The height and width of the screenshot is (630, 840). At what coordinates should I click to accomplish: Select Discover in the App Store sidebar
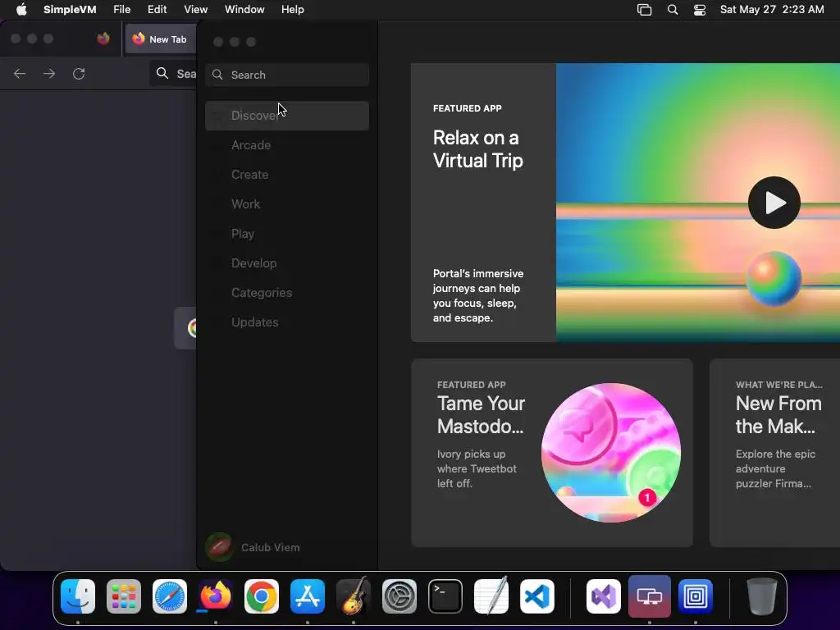(x=287, y=116)
